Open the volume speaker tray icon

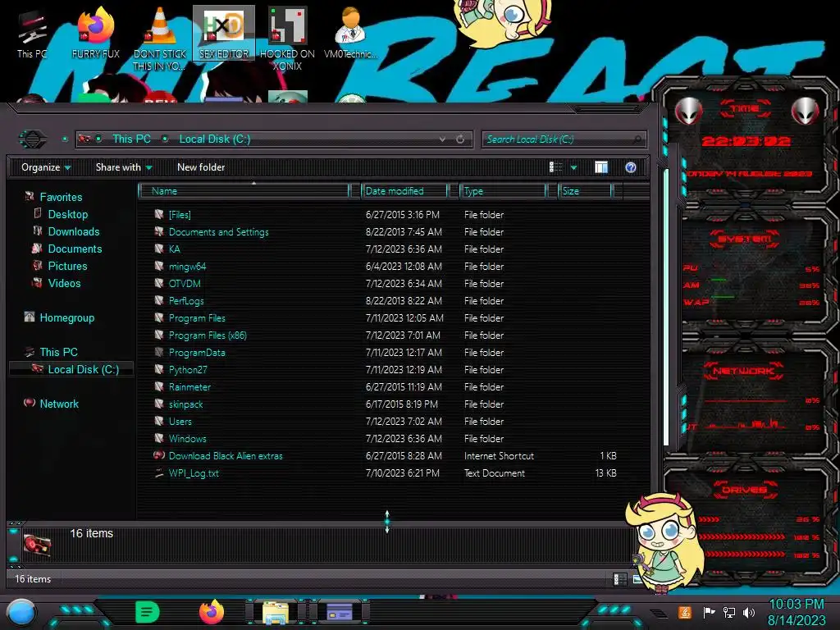749,612
